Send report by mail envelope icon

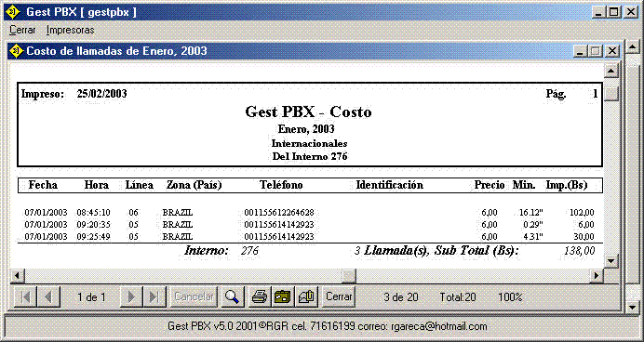point(307,296)
